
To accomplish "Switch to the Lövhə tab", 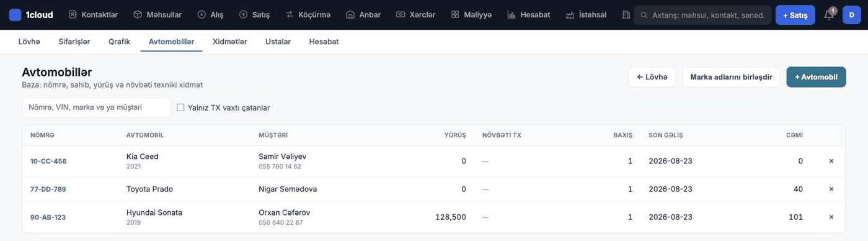I will (29, 42).
